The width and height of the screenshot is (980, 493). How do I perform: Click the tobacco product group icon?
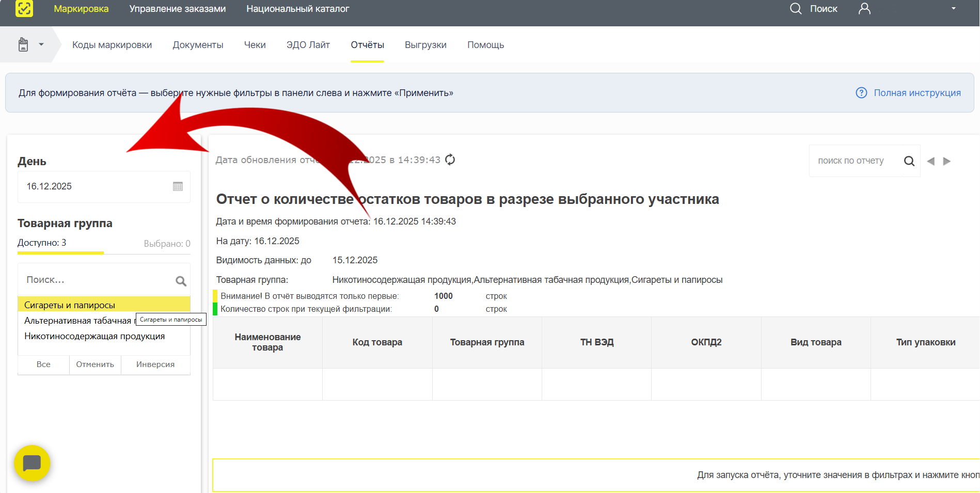pyautogui.click(x=23, y=44)
